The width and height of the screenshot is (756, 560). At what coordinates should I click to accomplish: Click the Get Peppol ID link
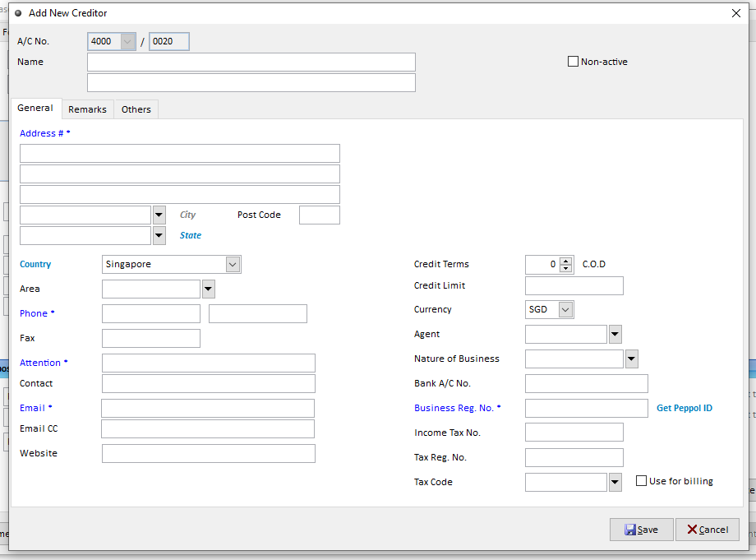[685, 408]
